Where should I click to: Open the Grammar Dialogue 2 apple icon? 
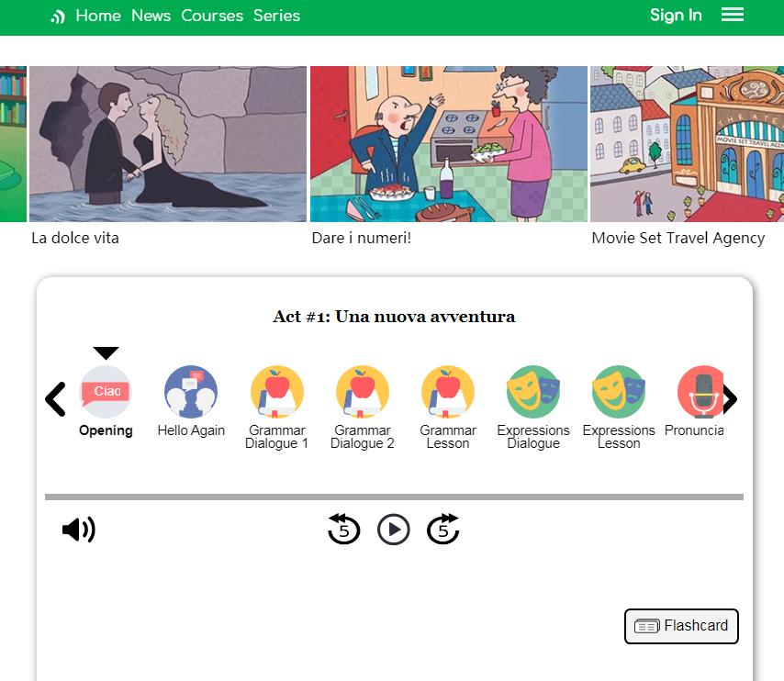point(363,392)
